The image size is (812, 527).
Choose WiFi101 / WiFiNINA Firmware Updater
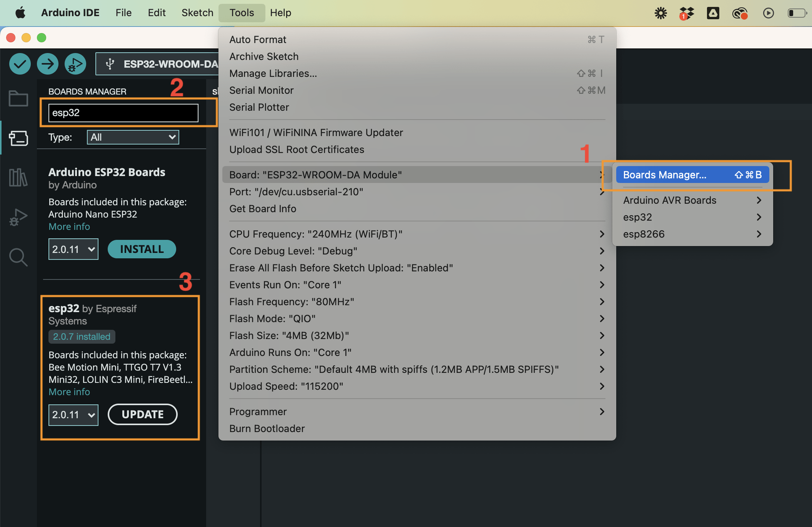tap(417, 133)
